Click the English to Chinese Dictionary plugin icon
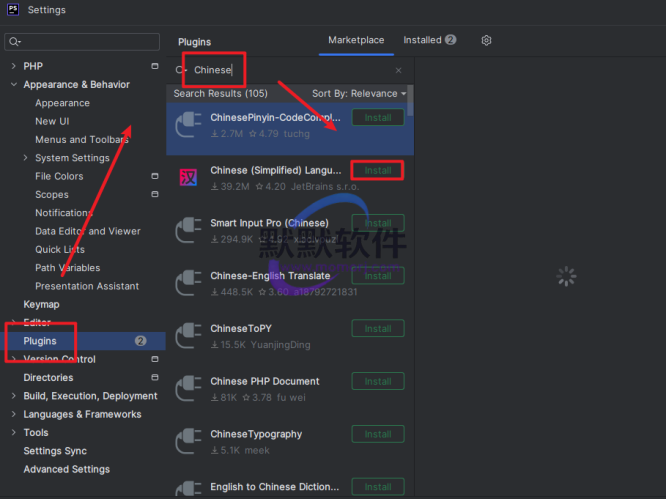 [x=188, y=489]
